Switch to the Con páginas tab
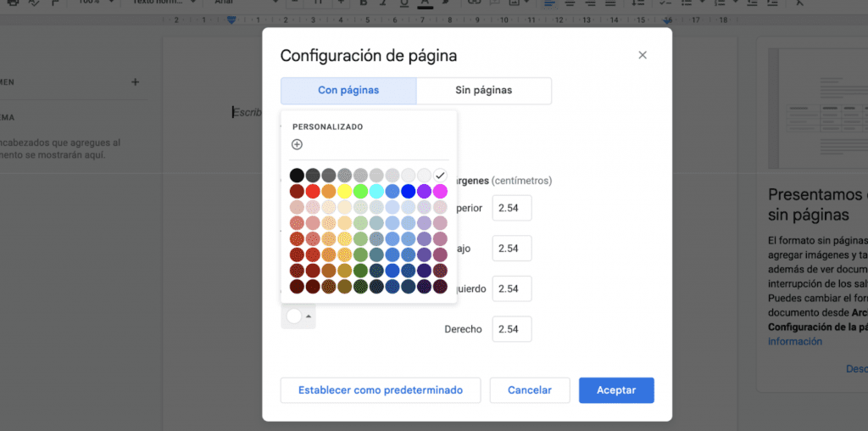 click(348, 90)
